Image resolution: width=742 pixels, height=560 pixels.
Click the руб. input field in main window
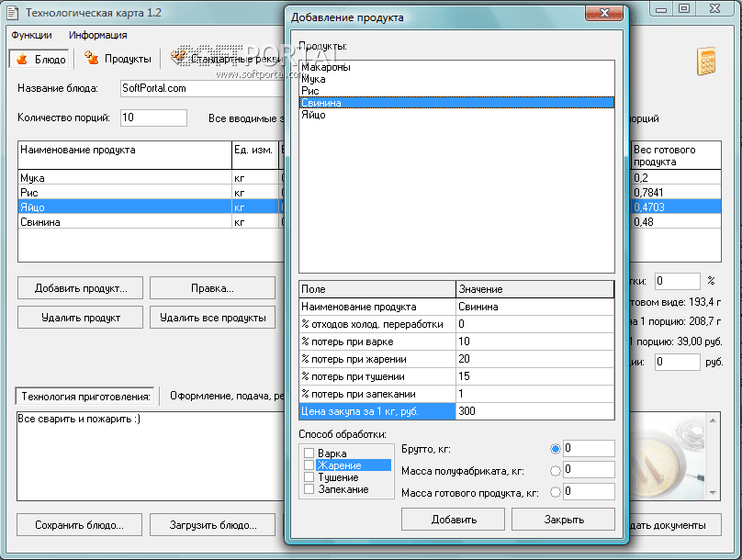677,362
